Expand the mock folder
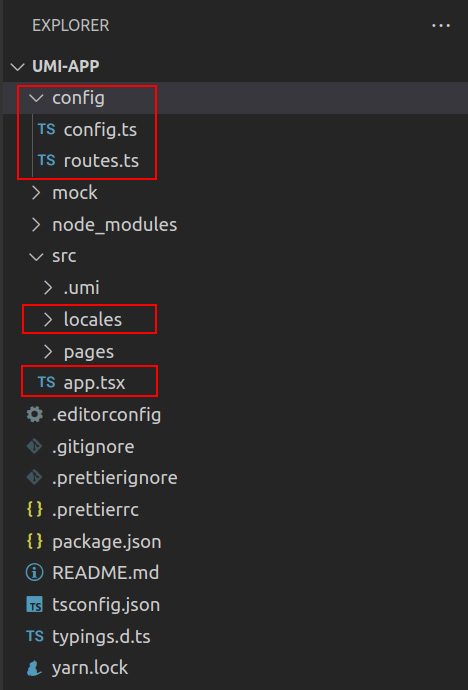This screenshot has height=690, width=468. pyautogui.click(x=36, y=193)
